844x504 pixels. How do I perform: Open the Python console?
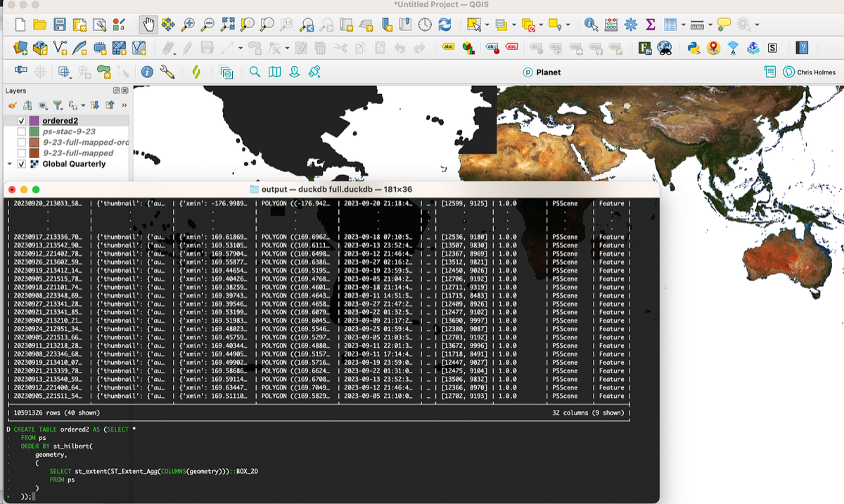(x=693, y=48)
